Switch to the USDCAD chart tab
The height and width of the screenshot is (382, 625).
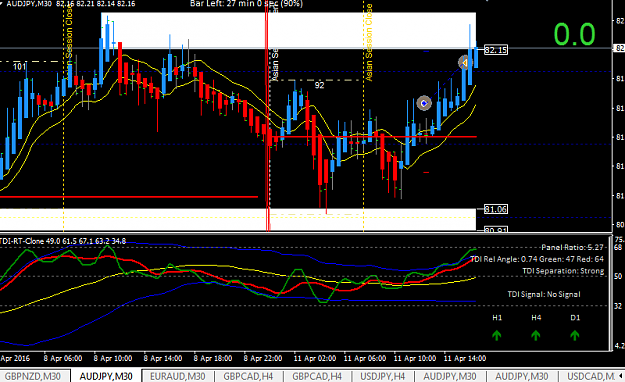pyautogui.click(x=590, y=376)
